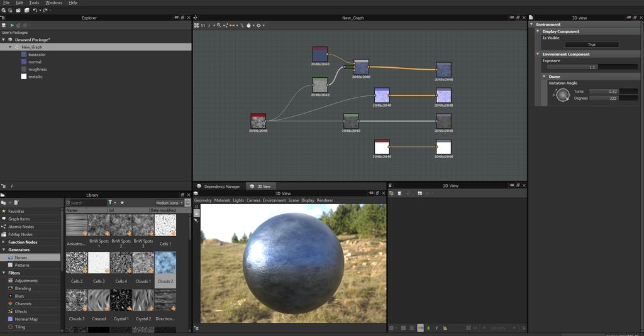The height and width of the screenshot is (336, 644).
Task: Click the save bitmap icon in 2D View toolbar
Action: tap(399, 193)
